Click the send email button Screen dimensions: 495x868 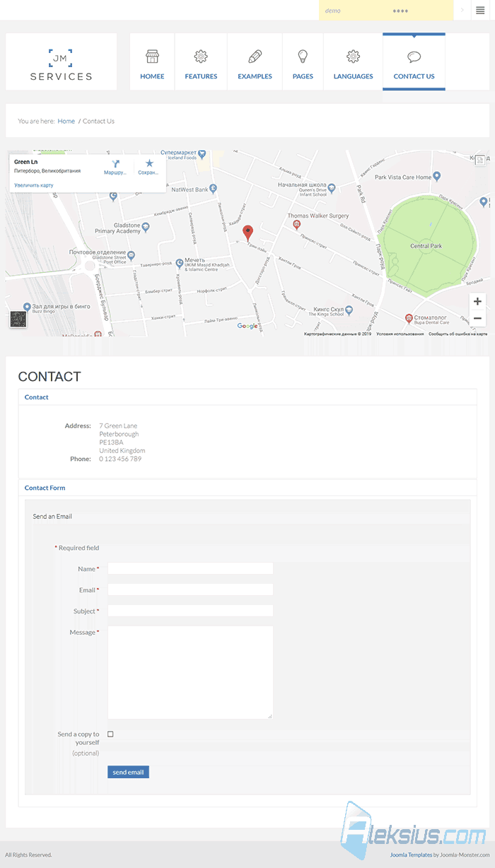coord(128,772)
